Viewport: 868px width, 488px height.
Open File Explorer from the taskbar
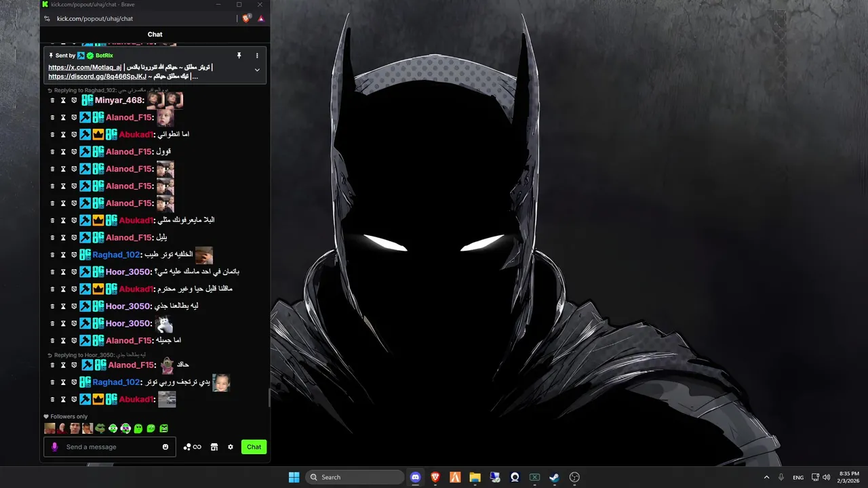[x=475, y=477]
